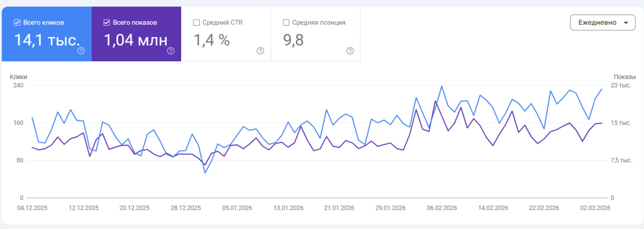Click the 240 clicks axis tick

19,85
